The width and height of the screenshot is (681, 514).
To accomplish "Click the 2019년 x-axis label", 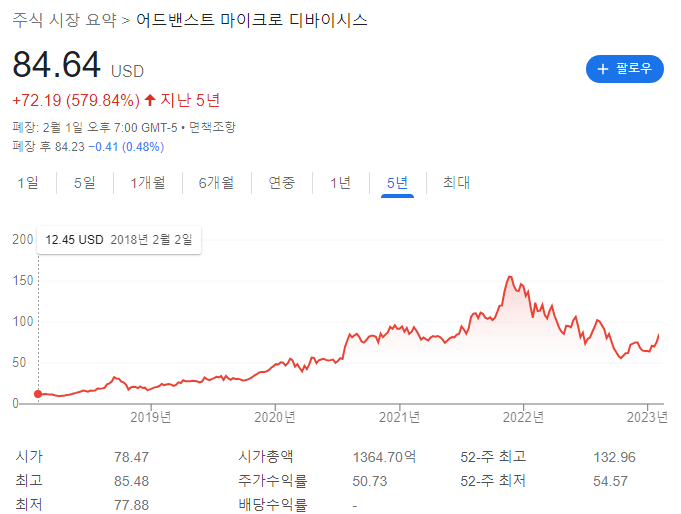I will pos(151,417).
